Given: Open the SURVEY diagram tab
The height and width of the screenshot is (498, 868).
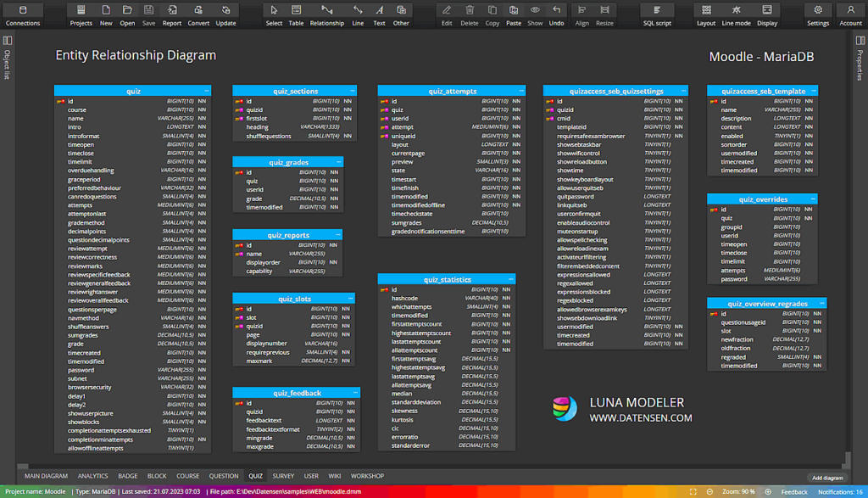Looking at the screenshot, I should [283, 476].
